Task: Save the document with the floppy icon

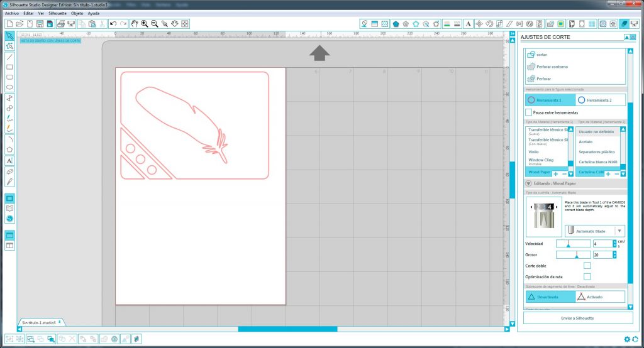Action: point(40,24)
